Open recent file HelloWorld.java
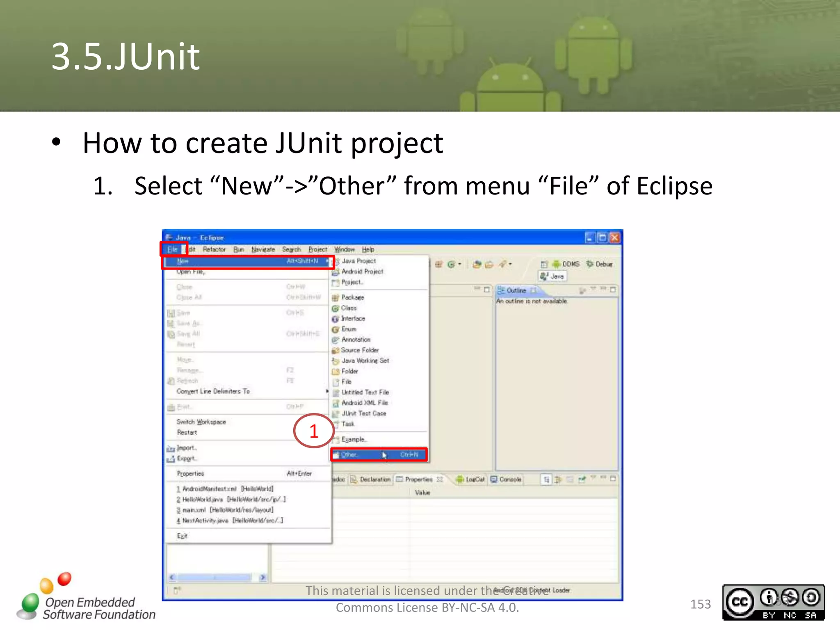The width and height of the screenshot is (840, 630). click(248, 499)
